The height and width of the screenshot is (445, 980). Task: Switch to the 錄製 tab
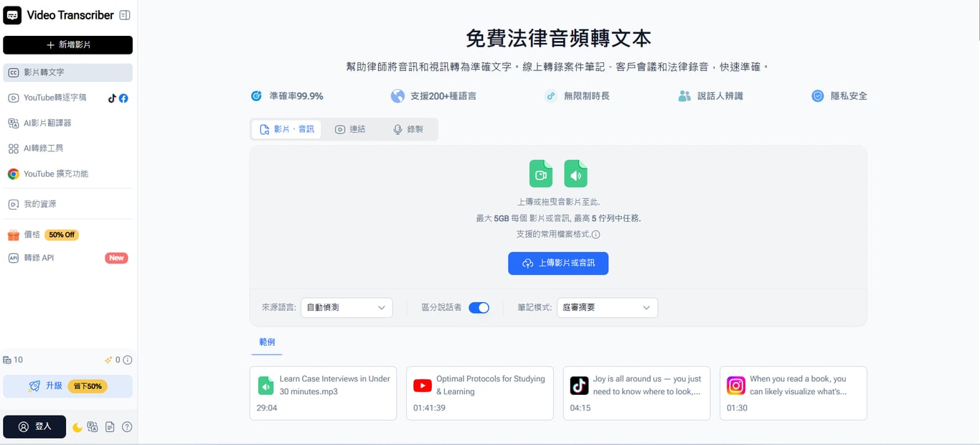408,129
